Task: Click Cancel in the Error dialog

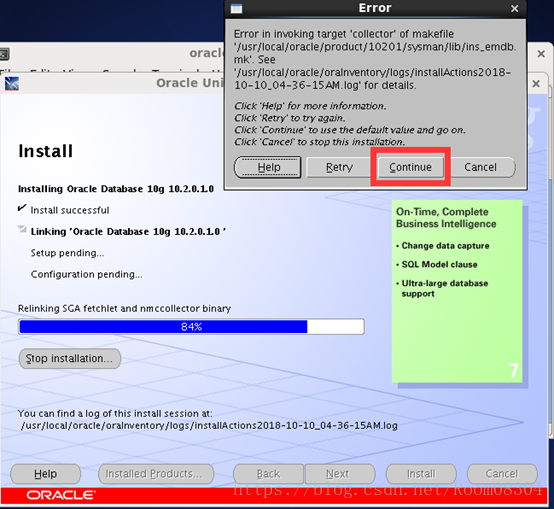Action: click(480, 167)
